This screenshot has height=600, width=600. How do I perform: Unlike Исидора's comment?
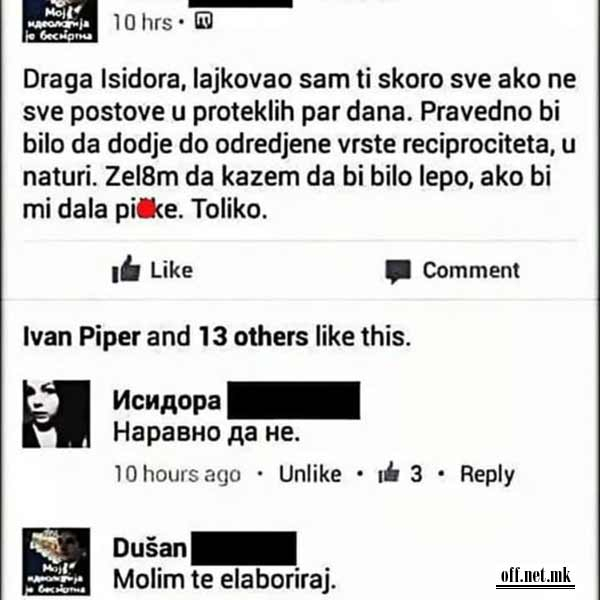310,474
